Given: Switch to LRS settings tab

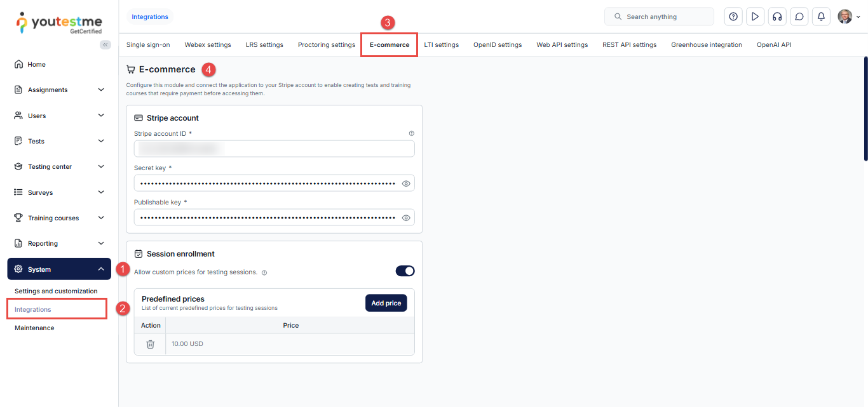Looking at the screenshot, I should pos(264,44).
